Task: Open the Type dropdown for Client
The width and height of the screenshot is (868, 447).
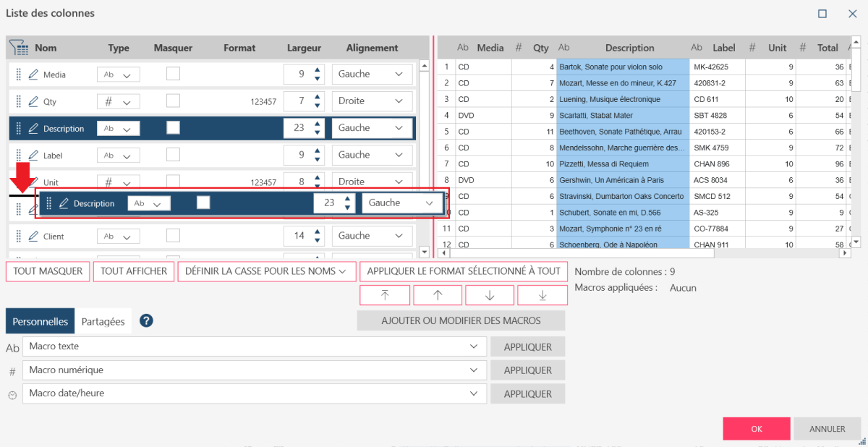Action: point(119,237)
